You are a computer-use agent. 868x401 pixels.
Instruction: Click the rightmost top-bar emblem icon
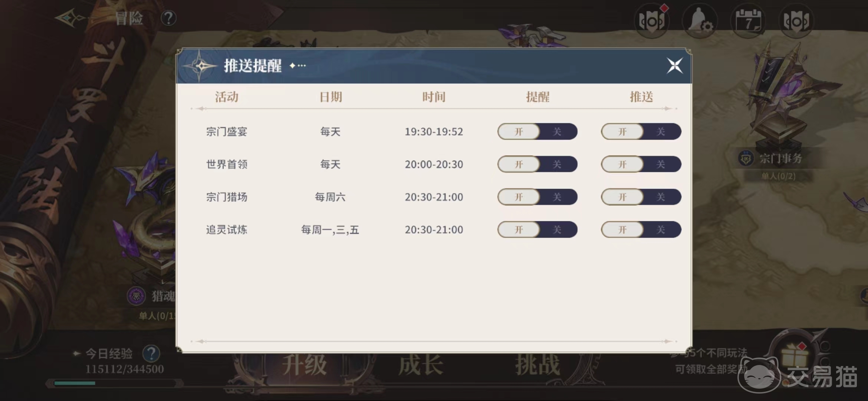pos(796,22)
